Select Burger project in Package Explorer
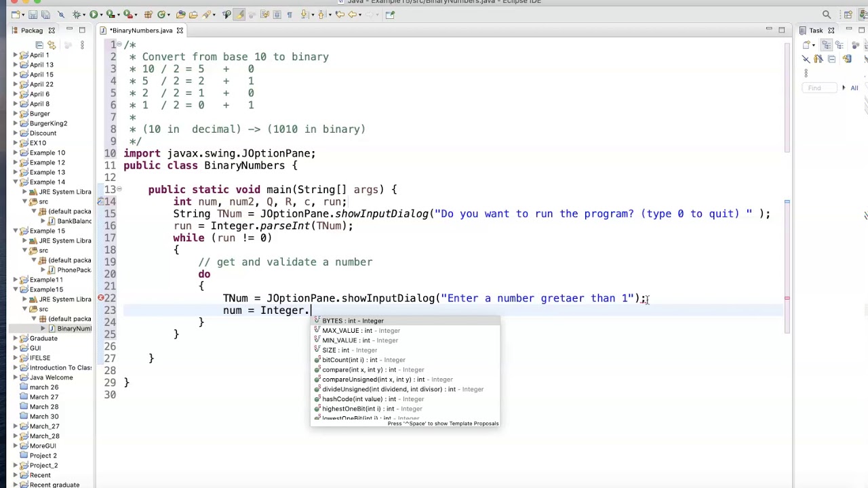The image size is (868, 488). click(x=39, y=114)
